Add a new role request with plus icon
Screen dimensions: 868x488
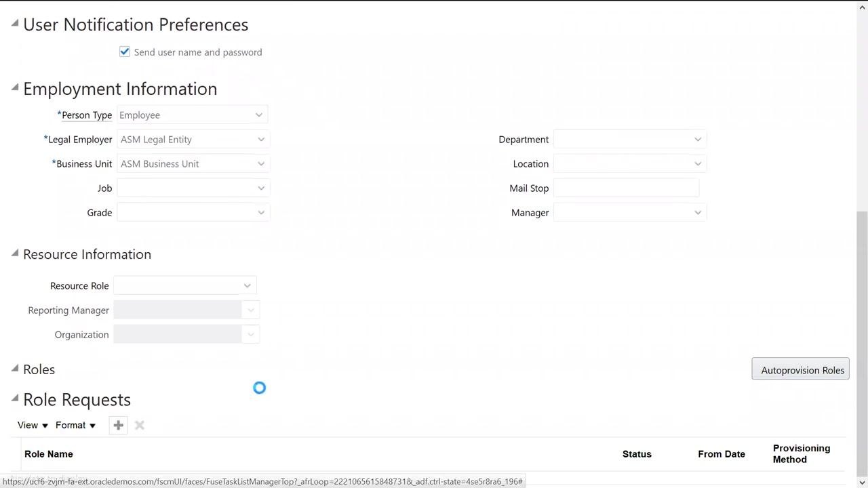point(118,425)
